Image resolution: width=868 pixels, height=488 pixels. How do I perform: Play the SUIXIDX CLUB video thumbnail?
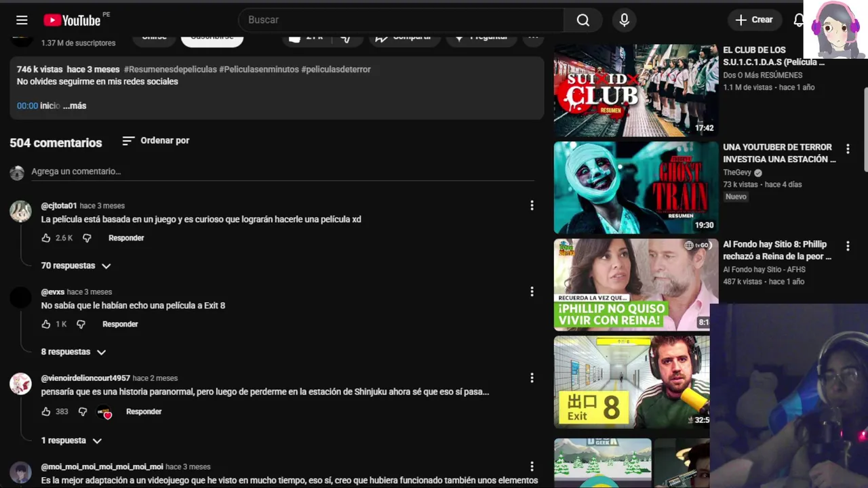point(636,90)
